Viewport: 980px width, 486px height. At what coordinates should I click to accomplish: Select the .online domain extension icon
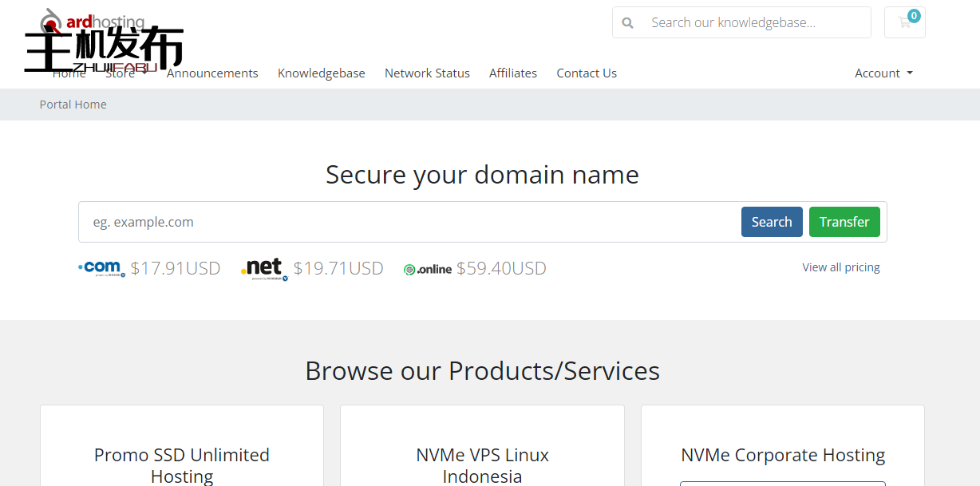(428, 269)
